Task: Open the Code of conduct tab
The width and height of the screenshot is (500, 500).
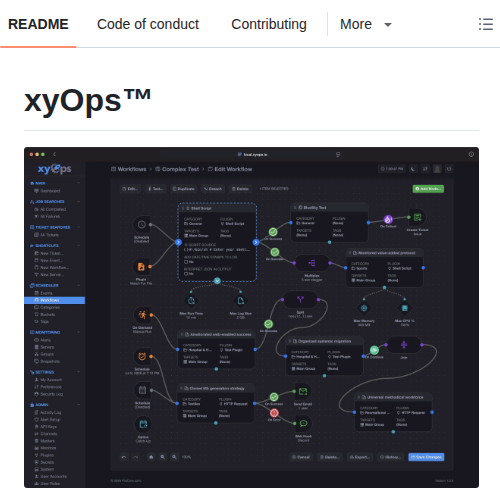Action: (x=148, y=24)
